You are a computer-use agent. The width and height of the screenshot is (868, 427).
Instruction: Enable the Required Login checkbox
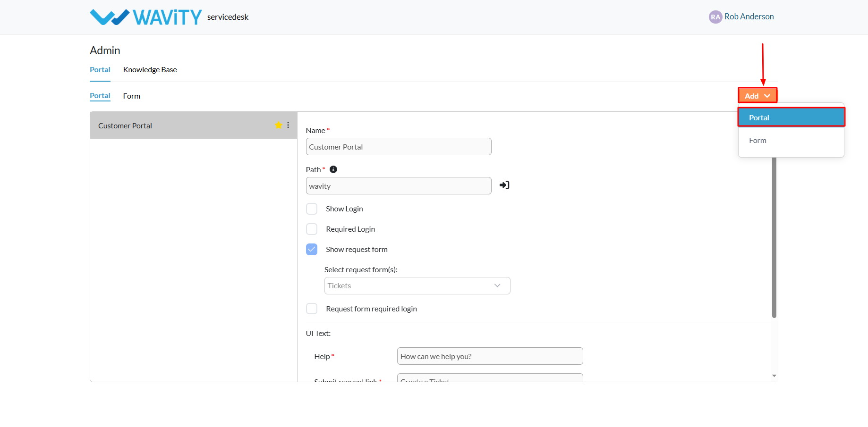pyautogui.click(x=312, y=229)
